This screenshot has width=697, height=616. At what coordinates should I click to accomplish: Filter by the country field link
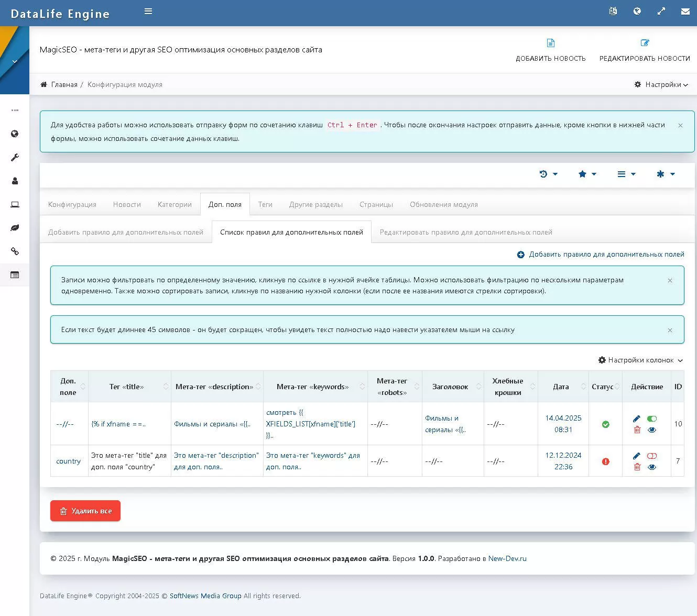[x=69, y=461]
